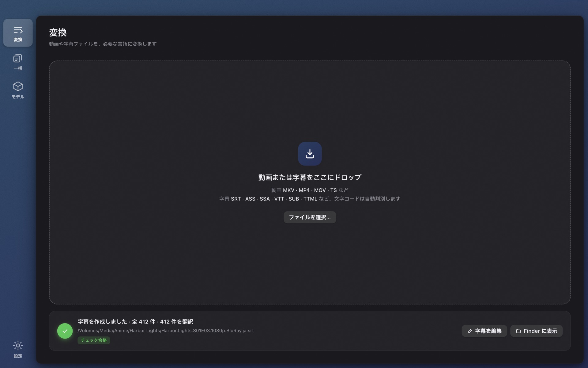Open the モデル (Models) sidebar tab
Image resolution: width=588 pixels, height=368 pixels.
[x=18, y=90]
